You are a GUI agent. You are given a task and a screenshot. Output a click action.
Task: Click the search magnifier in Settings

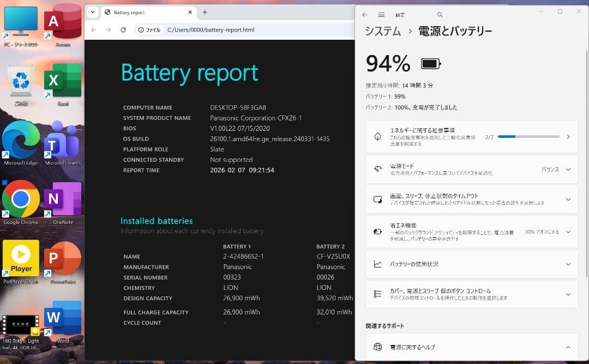point(440,15)
